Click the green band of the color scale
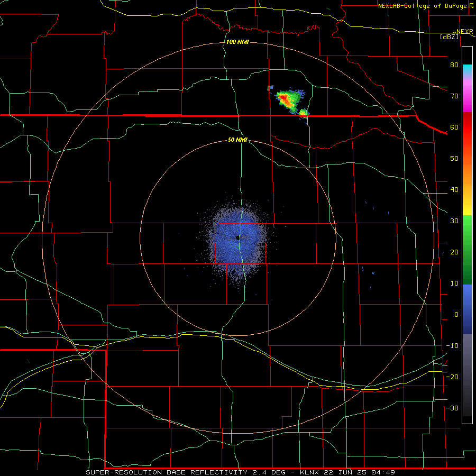Viewport: 476px width, 476px height. [x=467, y=250]
